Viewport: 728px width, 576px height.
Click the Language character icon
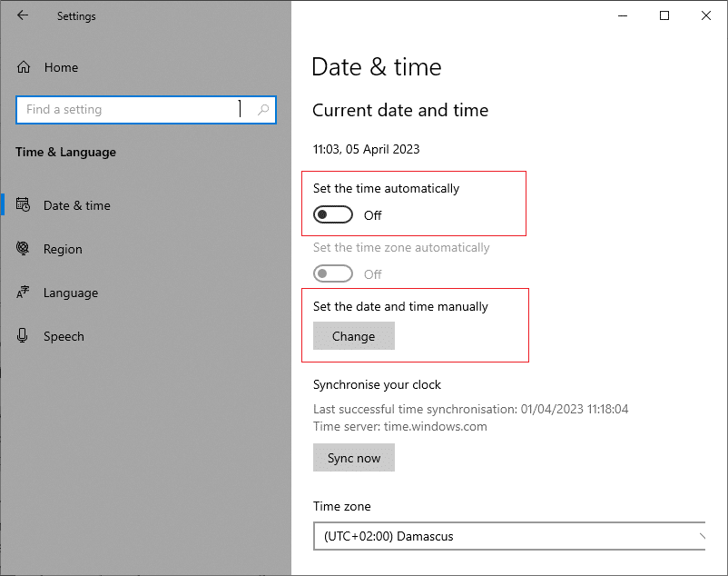24,293
